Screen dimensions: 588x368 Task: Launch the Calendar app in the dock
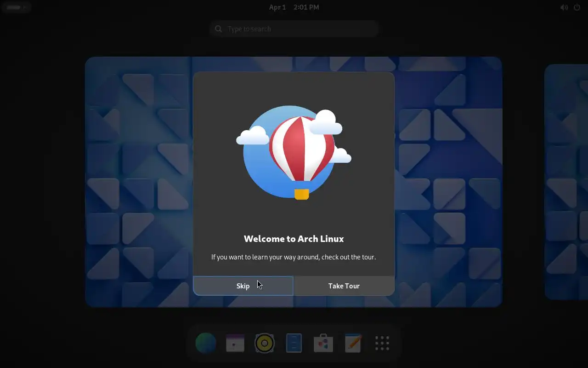pyautogui.click(x=235, y=343)
